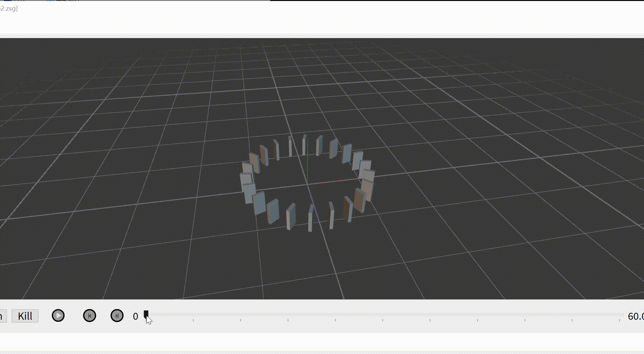Screen dimensions: 644x354
Task: Click the 3D viewport with the domino ring
Action: point(322,169)
